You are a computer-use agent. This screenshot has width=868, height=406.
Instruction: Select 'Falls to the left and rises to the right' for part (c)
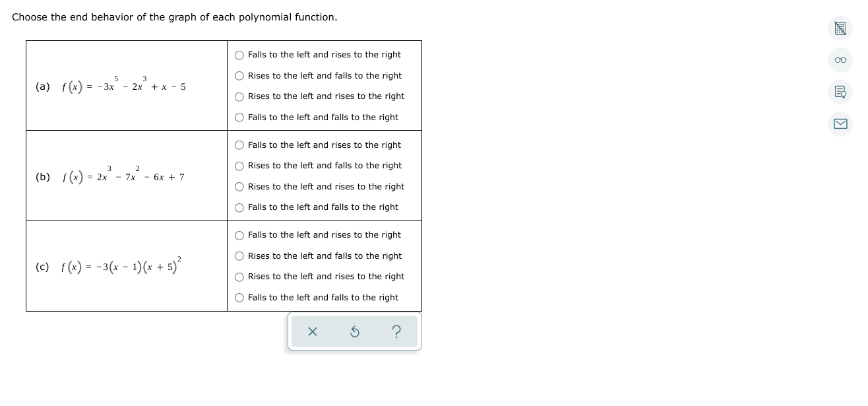point(239,235)
